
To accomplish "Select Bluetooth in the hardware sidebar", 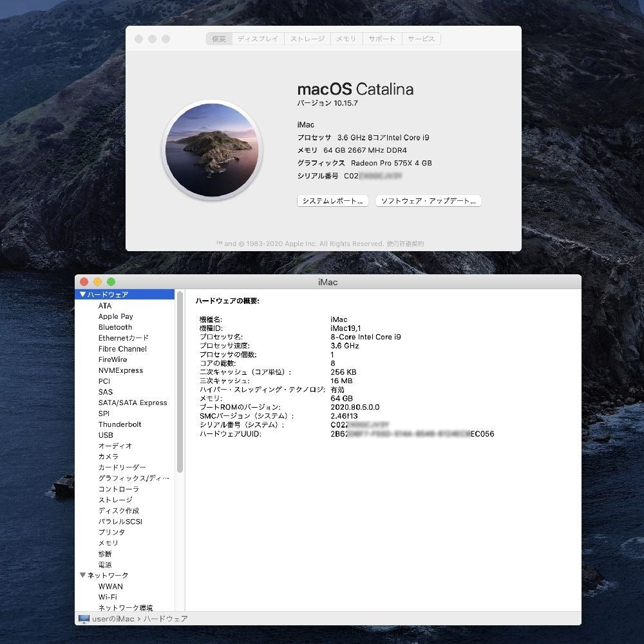I will (115, 327).
